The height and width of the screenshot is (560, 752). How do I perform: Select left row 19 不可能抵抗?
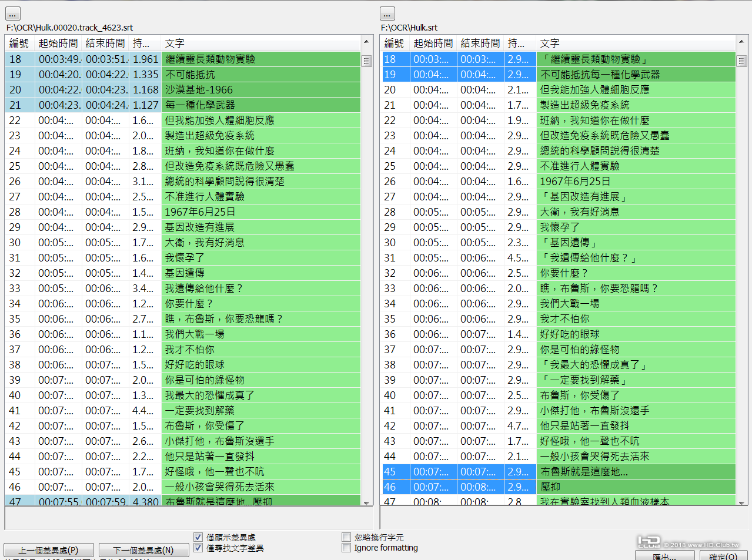[x=183, y=74]
